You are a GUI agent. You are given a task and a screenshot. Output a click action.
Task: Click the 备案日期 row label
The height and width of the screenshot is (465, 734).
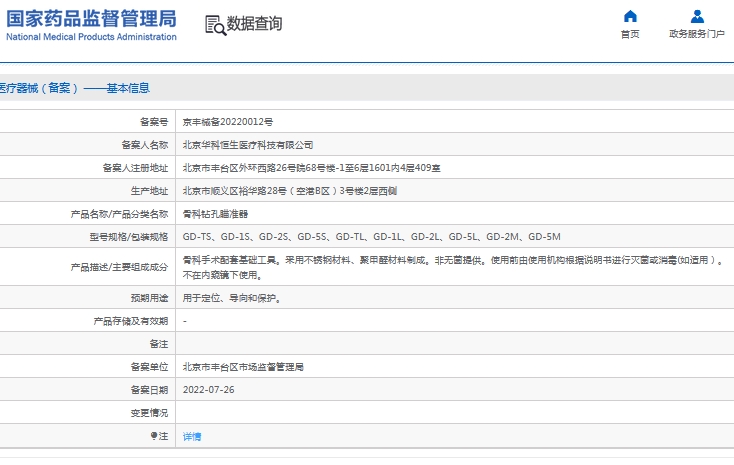coord(149,390)
